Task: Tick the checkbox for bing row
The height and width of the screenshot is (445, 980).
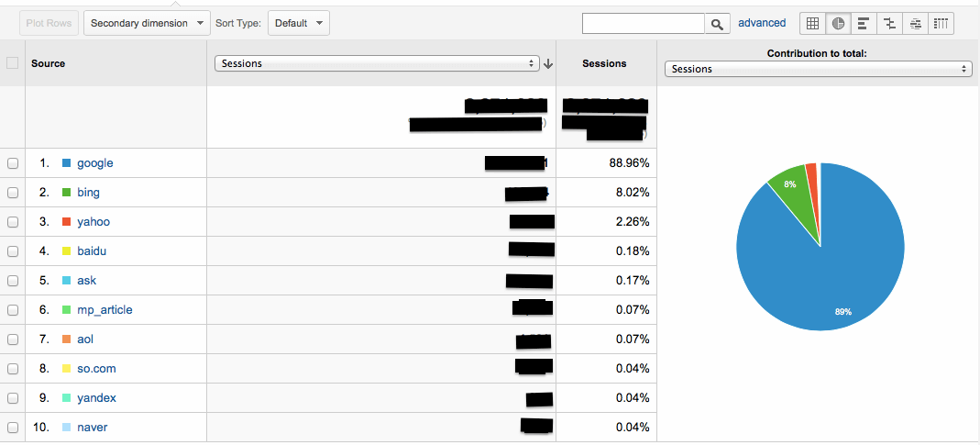Action: (x=13, y=193)
